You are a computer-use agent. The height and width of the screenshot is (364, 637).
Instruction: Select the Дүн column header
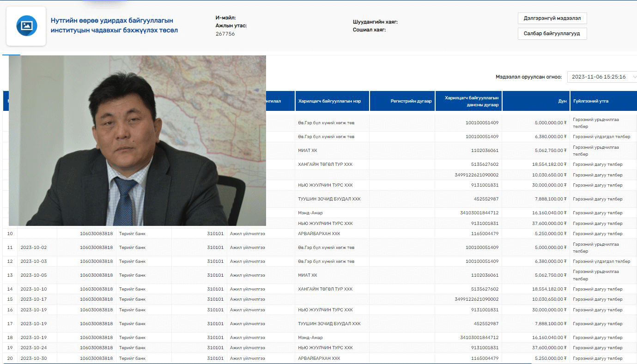(x=562, y=101)
